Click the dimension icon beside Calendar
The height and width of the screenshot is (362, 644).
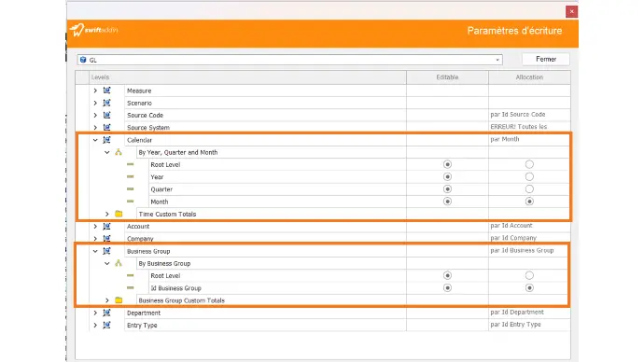click(x=106, y=140)
